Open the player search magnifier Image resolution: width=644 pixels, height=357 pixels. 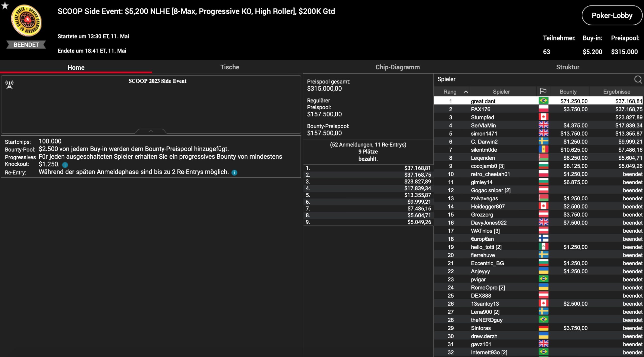(638, 80)
